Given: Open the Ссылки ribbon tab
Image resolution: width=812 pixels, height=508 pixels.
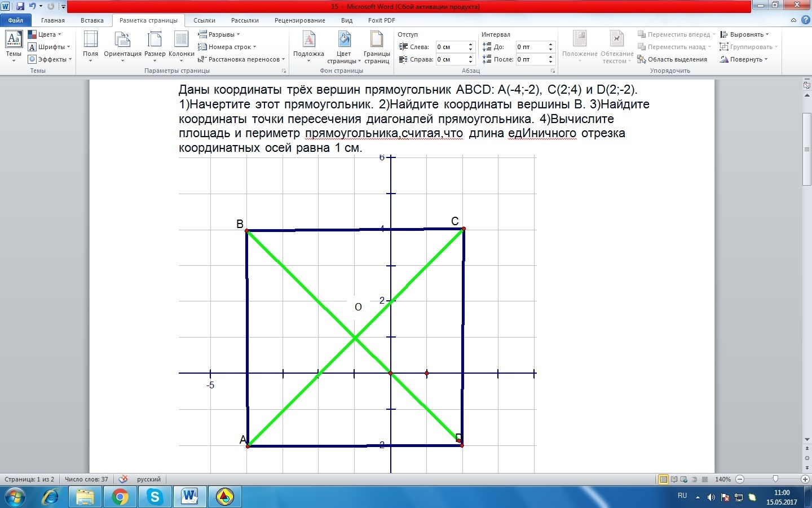Looking at the screenshot, I should [x=205, y=20].
